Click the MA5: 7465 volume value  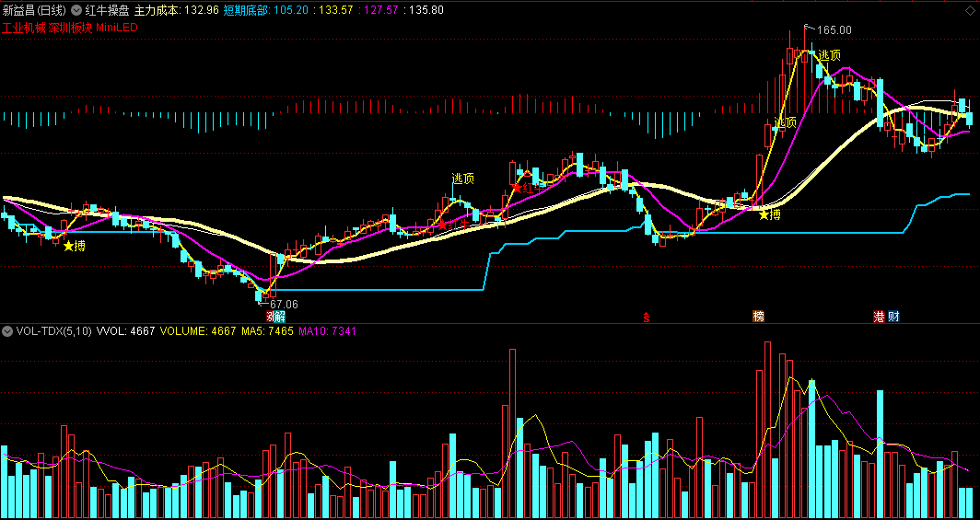[x=266, y=330]
